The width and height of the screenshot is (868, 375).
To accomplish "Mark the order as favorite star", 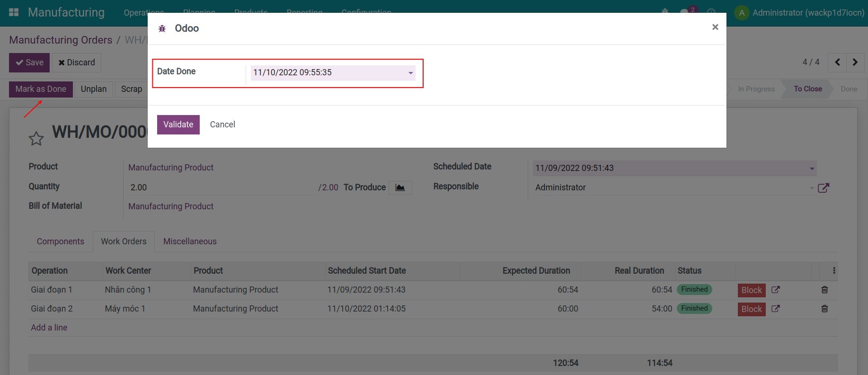I will [x=36, y=139].
